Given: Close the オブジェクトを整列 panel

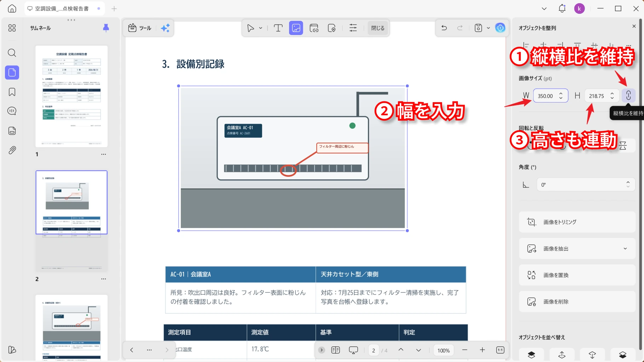Looking at the screenshot, I should click(634, 26).
